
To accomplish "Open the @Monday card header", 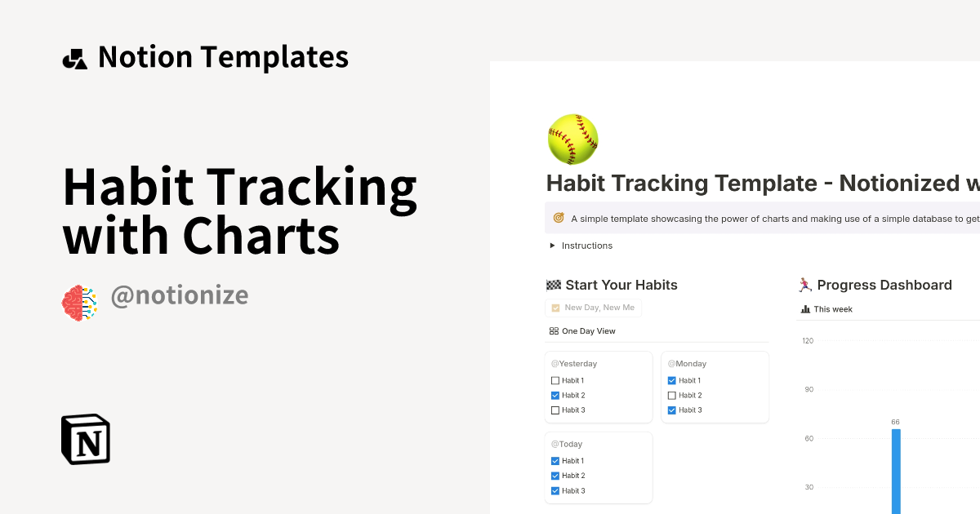I will 687,363.
